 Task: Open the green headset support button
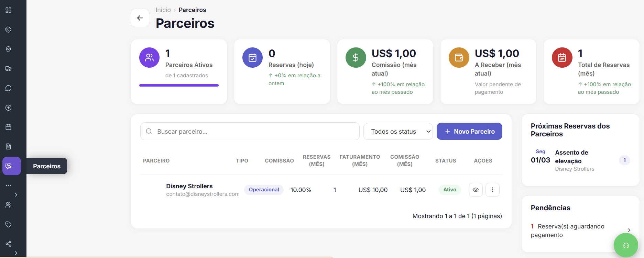point(626,245)
